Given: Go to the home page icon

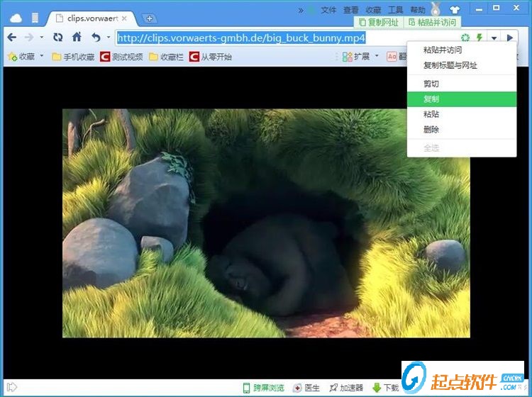Looking at the screenshot, I should coord(77,37).
